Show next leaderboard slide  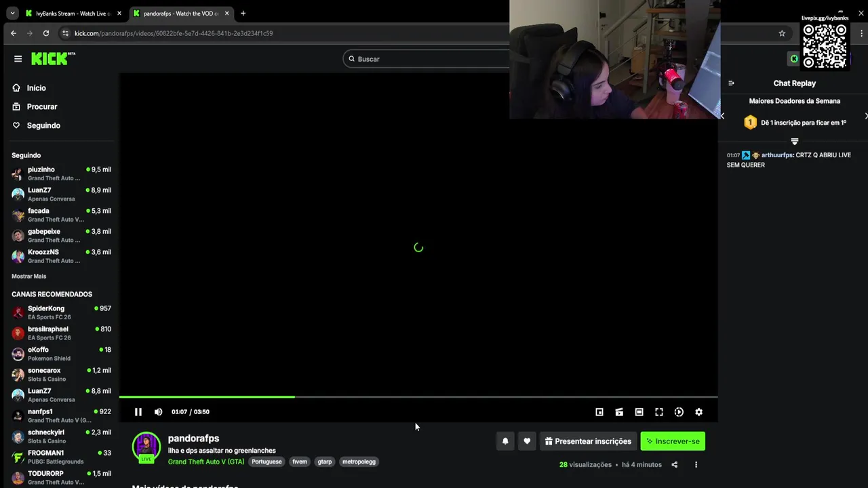866,116
